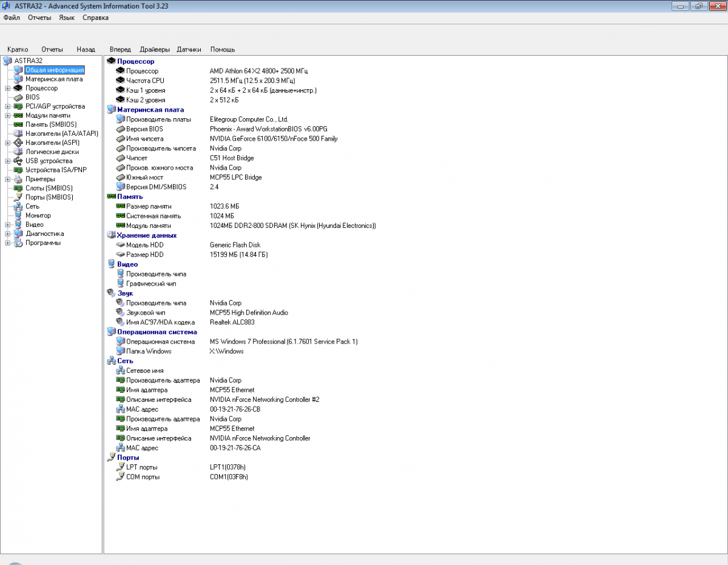Click the C51 Host Bridge value
The width and height of the screenshot is (728, 565).
(232, 158)
